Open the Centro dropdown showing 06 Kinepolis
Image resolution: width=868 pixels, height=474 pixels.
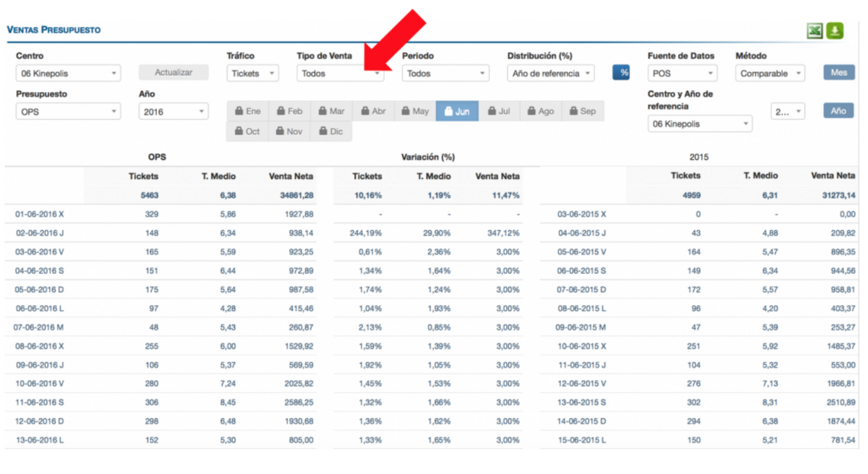68,73
